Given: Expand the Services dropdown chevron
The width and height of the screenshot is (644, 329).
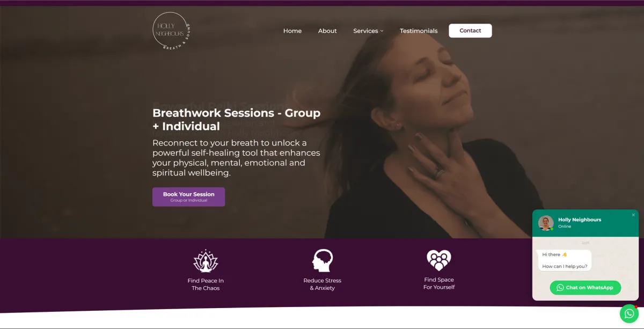Looking at the screenshot, I should [382, 31].
